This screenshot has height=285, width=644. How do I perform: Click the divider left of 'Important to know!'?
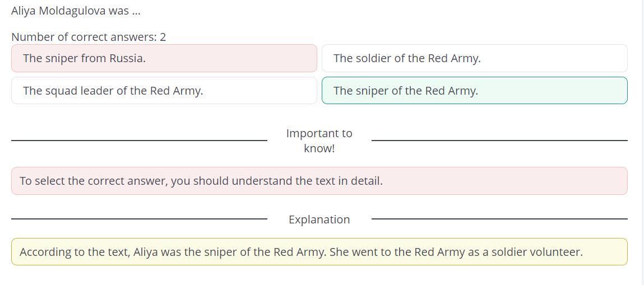tap(139, 141)
